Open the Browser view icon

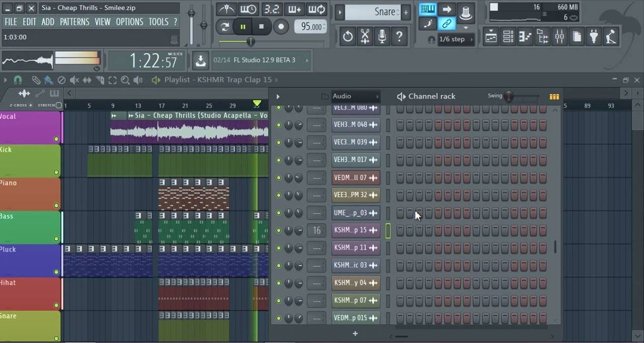pyautogui.click(x=542, y=37)
